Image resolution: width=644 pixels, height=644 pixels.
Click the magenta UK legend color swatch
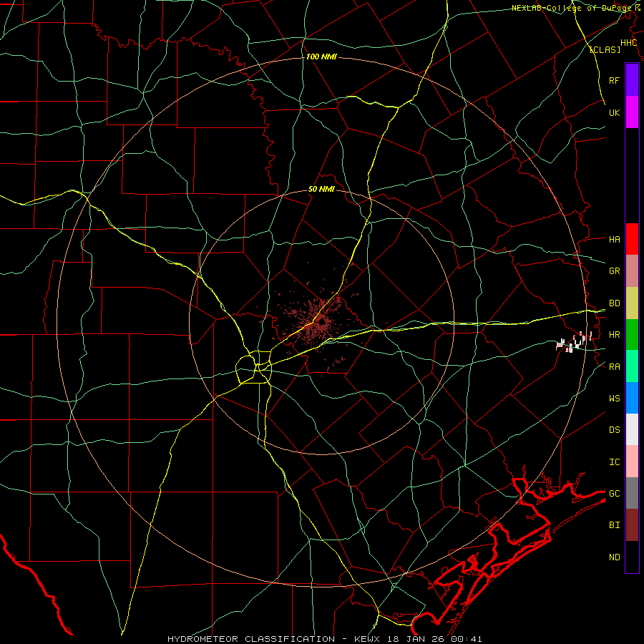(x=632, y=112)
